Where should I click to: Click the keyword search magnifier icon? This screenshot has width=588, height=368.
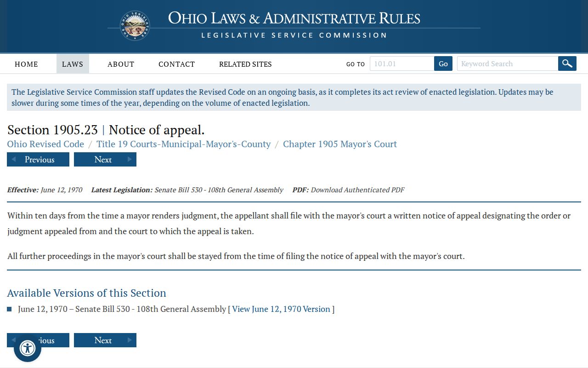(x=567, y=63)
